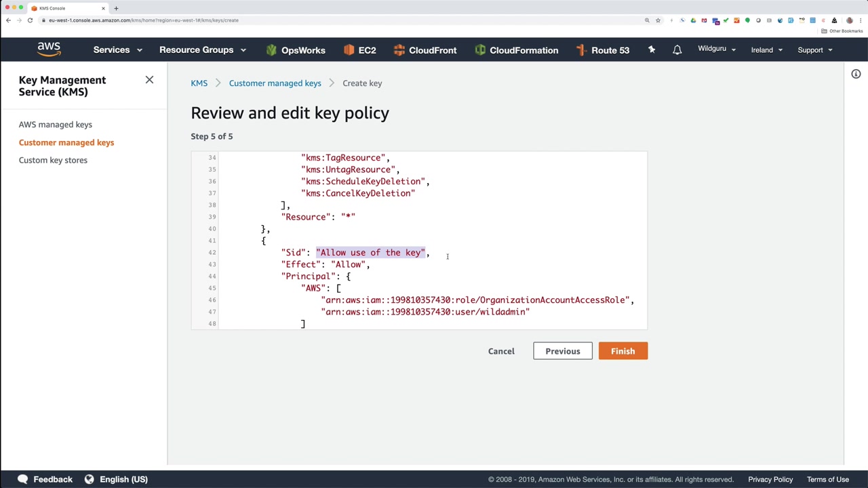Click the Finish button

[x=623, y=351]
